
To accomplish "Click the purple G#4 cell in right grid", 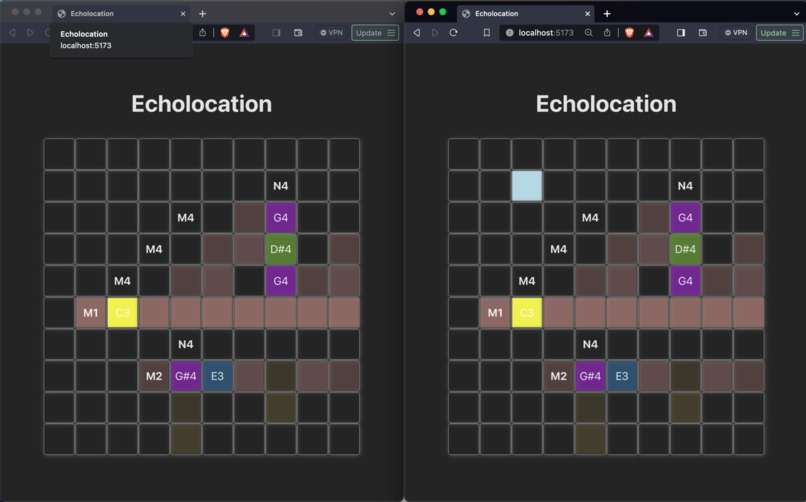I will (x=590, y=376).
